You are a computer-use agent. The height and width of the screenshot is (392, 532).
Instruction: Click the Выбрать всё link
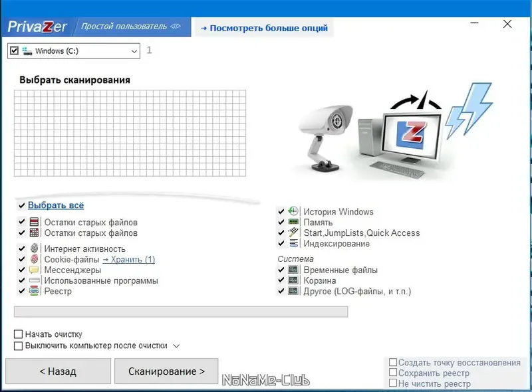pos(56,205)
